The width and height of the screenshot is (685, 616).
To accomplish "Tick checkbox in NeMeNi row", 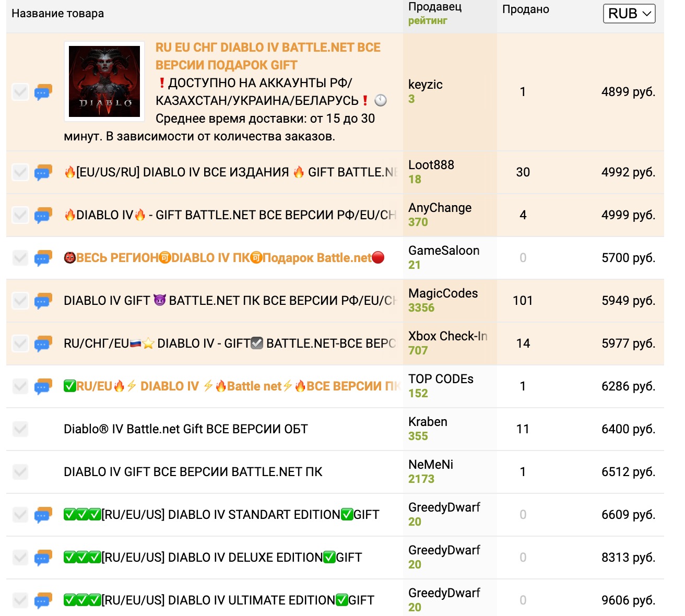I will pyautogui.click(x=20, y=472).
